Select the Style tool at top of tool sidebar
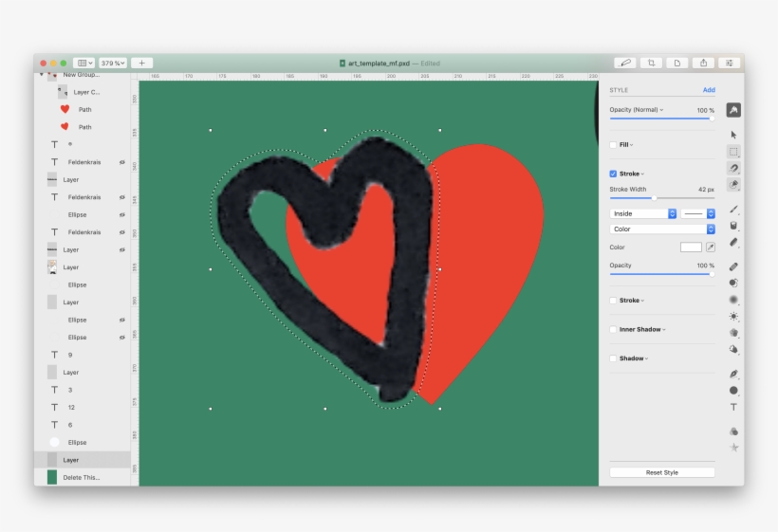This screenshot has height=532, width=778. (733, 110)
